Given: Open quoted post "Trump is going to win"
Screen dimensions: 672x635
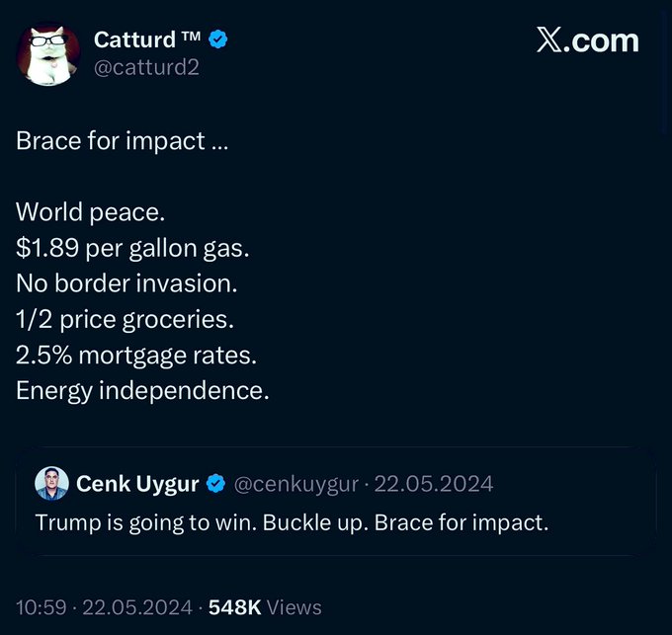Looking at the screenshot, I should (292, 522).
